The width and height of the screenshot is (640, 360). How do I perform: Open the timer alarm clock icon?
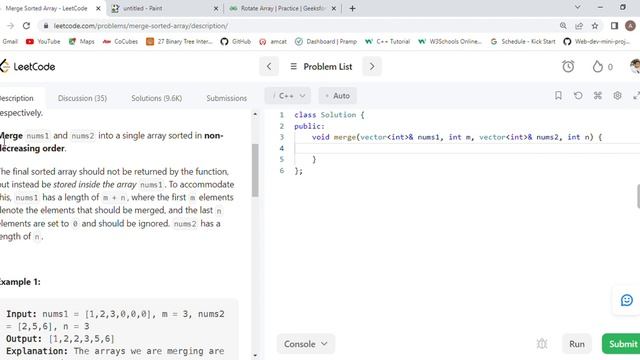point(568,67)
